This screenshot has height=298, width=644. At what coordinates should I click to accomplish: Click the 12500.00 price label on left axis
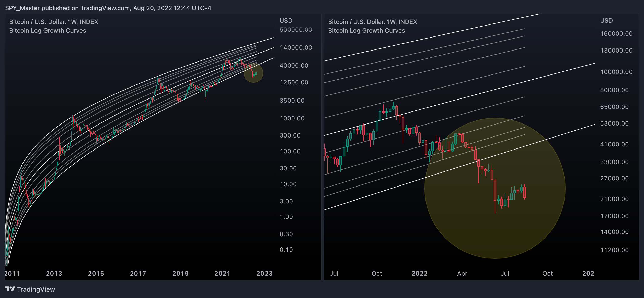click(x=294, y=82)
